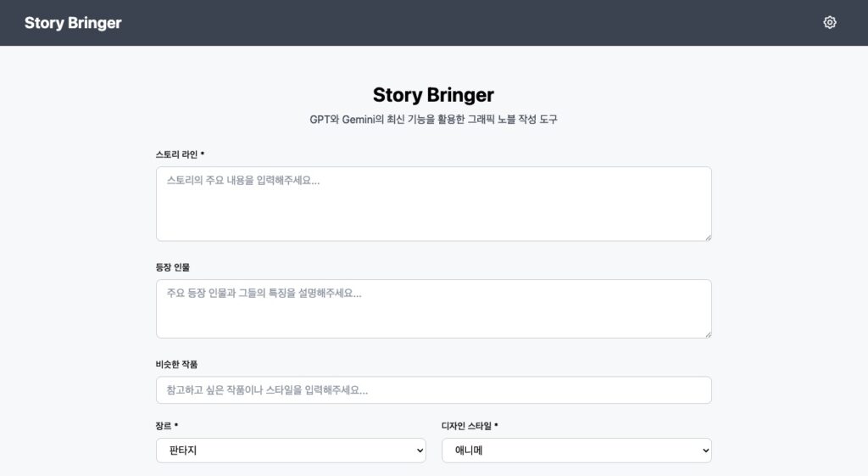Open the 장르 dropdown showing 판타지
This screenshot has width=868, height=476.
(x=291, y=451)
